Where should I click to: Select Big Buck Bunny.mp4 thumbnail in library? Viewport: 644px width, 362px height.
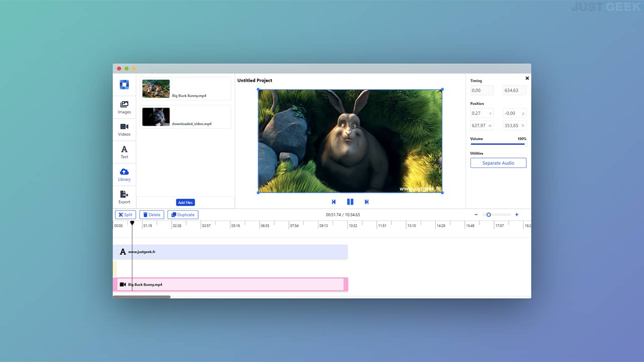tap(156, 88)
